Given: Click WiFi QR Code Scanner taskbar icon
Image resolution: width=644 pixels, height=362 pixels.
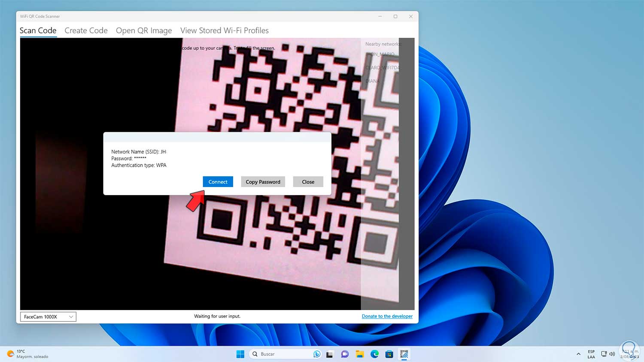Looking at the screenshot, I should point(404,354).
